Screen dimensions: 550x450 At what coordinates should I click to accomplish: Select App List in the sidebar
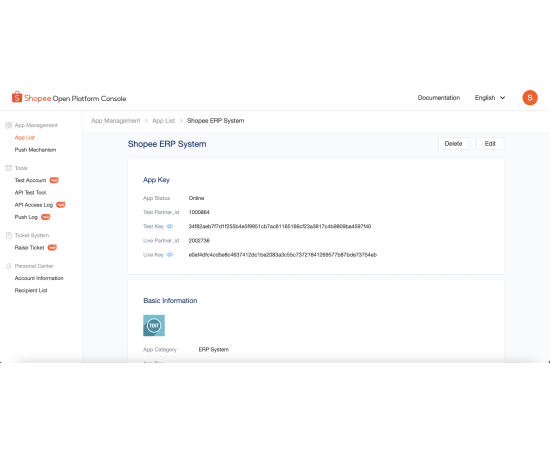point(25,137)
